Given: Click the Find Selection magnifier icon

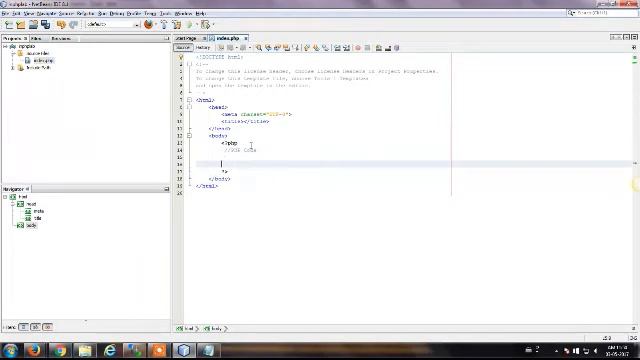Looking at the screenshot, I should pos(259,48).
